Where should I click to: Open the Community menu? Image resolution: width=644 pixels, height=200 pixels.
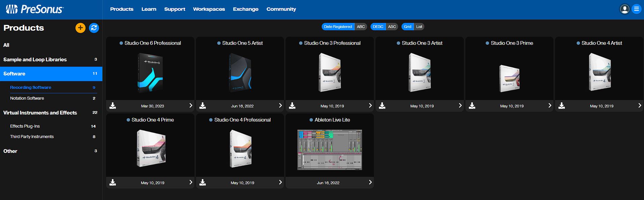coord(281,9)
